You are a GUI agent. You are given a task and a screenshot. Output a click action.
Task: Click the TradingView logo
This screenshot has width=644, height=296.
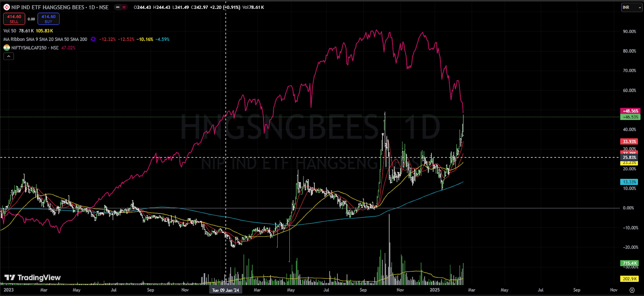(32, 277)
